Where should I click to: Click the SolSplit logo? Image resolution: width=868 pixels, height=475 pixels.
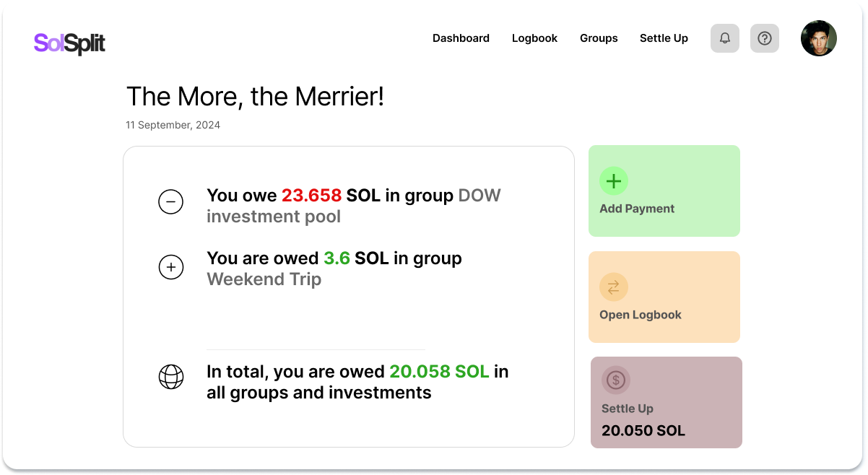[x=69, y=43]
